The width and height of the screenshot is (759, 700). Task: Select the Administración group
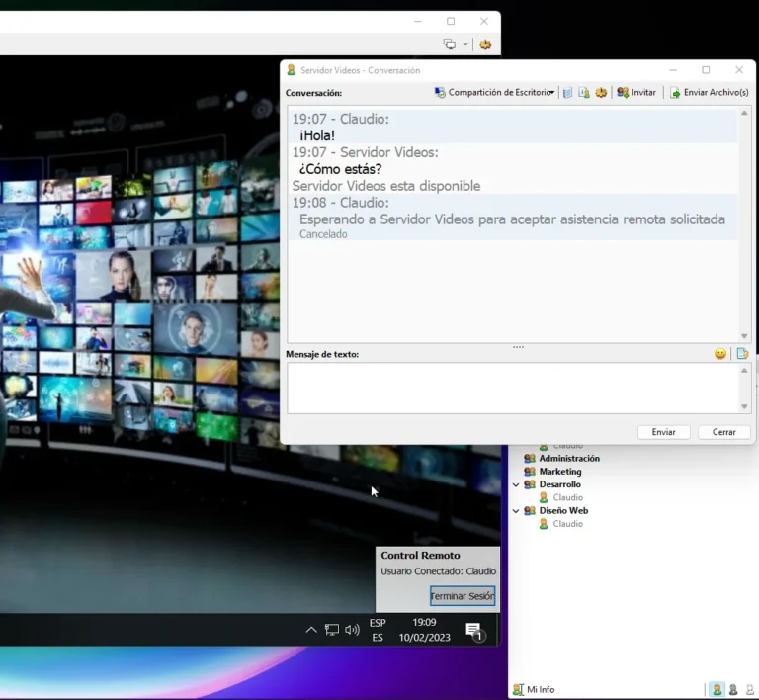(x=568, y=459)
